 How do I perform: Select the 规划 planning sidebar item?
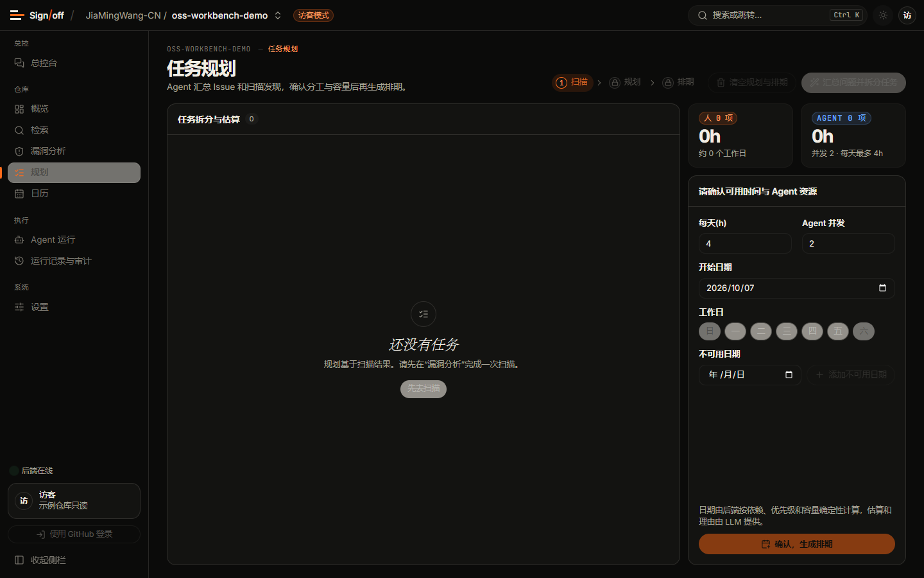74,173
